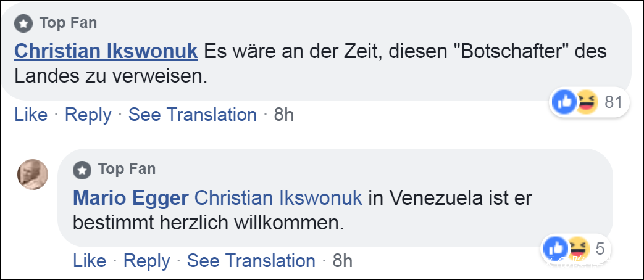Like Christian Ikswonuk's comment
This screenshot has height=280, width=644.
pos(31,115)
